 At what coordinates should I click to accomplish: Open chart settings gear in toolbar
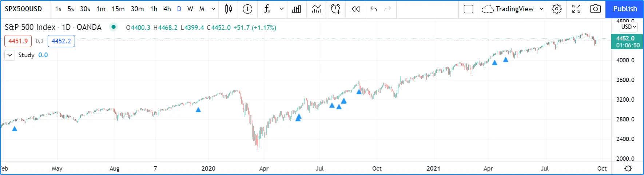(557, 9)
